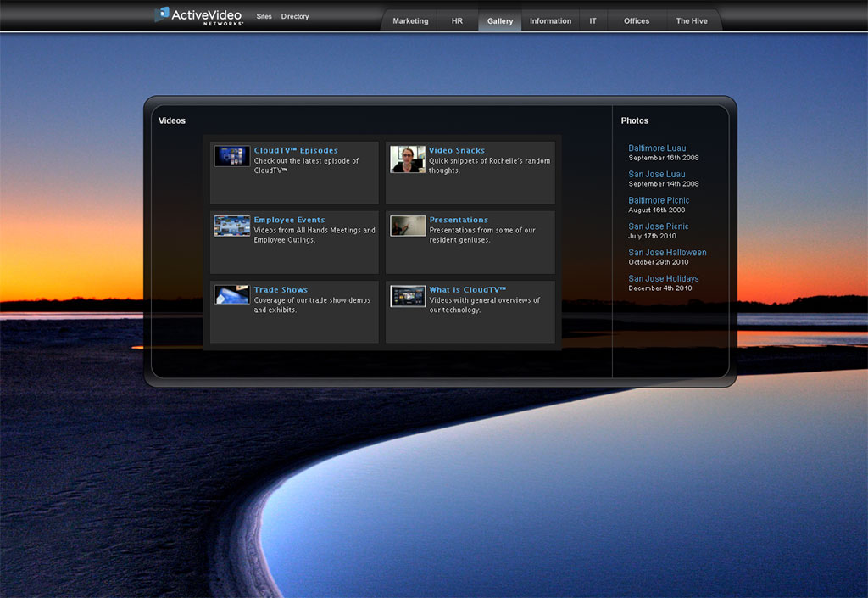Open San Jose Picnic photo album
This screenshot has width=868, height=598.
click(658, 226)
